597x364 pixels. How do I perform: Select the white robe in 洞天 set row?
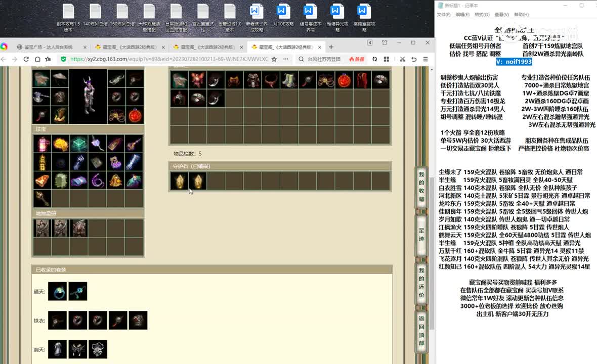58,349
